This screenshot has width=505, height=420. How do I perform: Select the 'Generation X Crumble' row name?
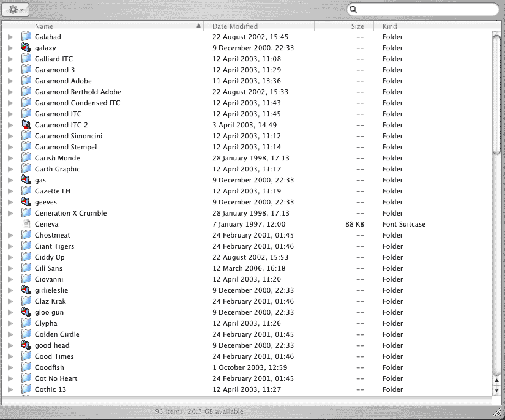(x=71, y=213)
